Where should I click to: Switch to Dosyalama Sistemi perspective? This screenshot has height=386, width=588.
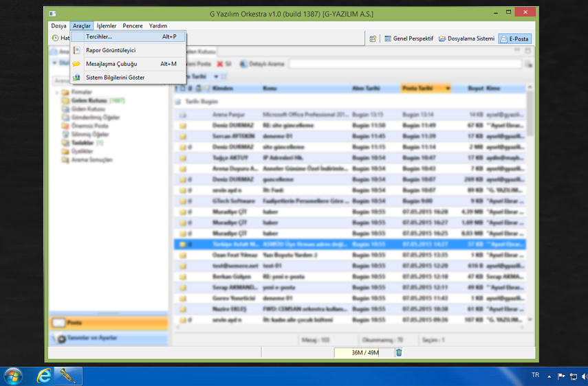coord(466,38)
